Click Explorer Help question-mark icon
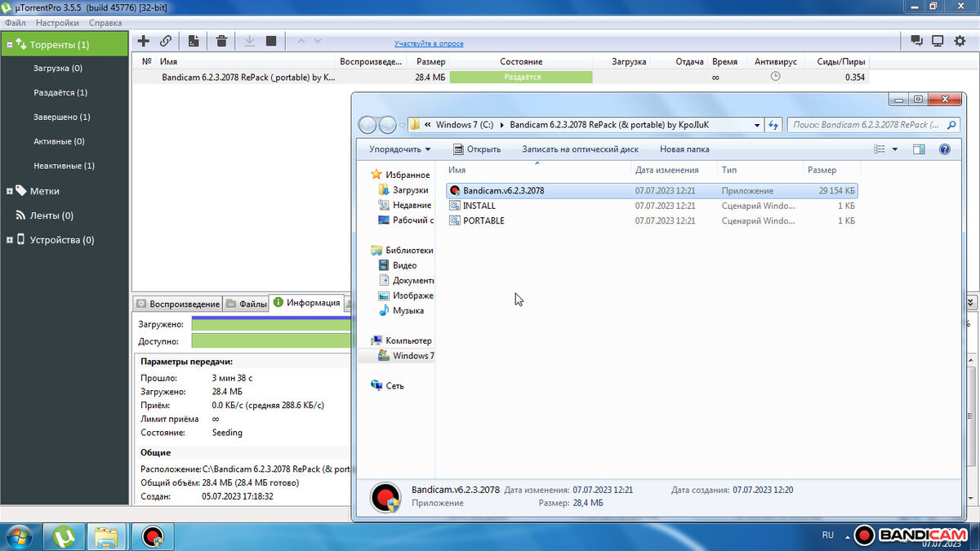 pos(945,149)
